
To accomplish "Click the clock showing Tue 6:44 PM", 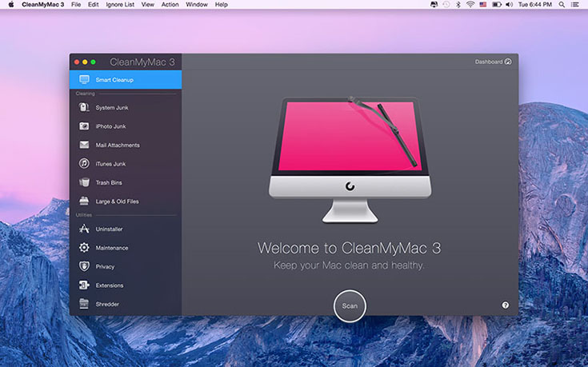I will (x=534, y=5).
